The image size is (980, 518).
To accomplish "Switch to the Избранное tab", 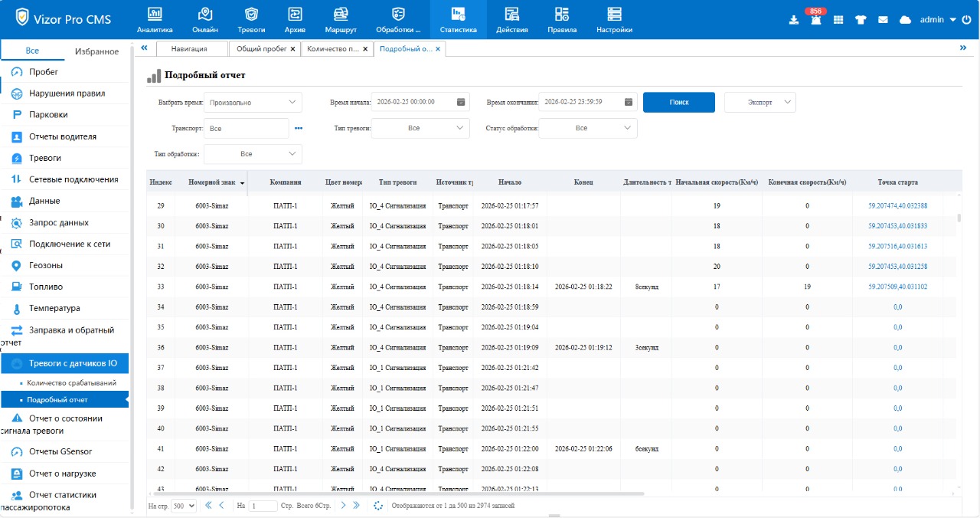I will (96, 51).
